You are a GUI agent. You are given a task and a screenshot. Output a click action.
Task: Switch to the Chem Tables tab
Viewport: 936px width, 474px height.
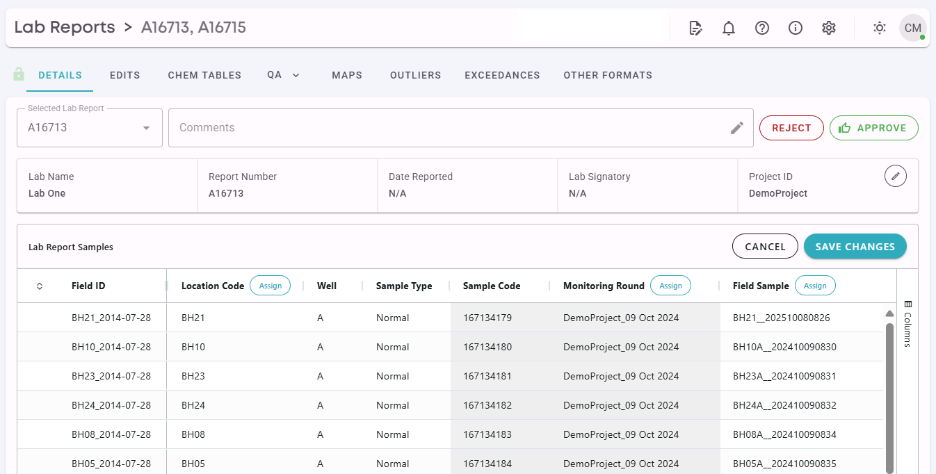204,75
